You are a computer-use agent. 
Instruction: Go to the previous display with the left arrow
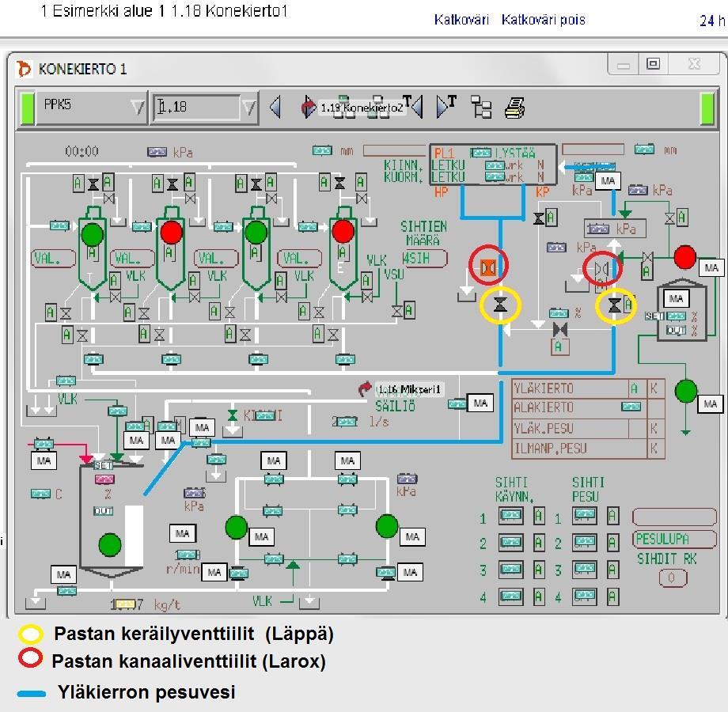pos(276,108)
